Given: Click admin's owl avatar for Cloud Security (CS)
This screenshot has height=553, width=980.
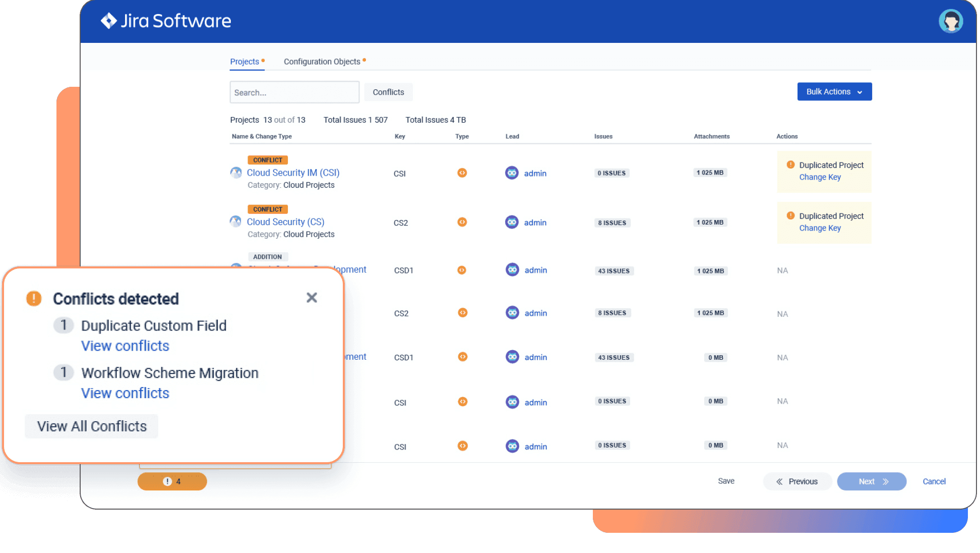Looking at the screenshot, I should pos(512,222).
